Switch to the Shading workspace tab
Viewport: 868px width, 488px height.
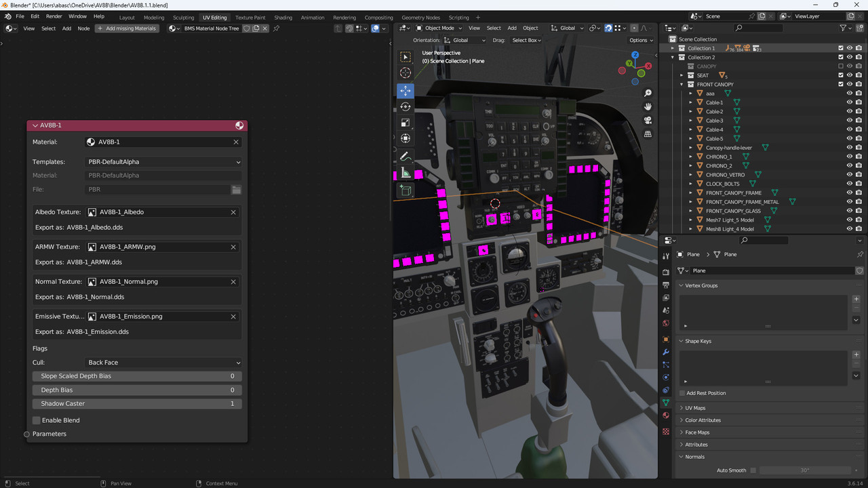click(283, 17)
